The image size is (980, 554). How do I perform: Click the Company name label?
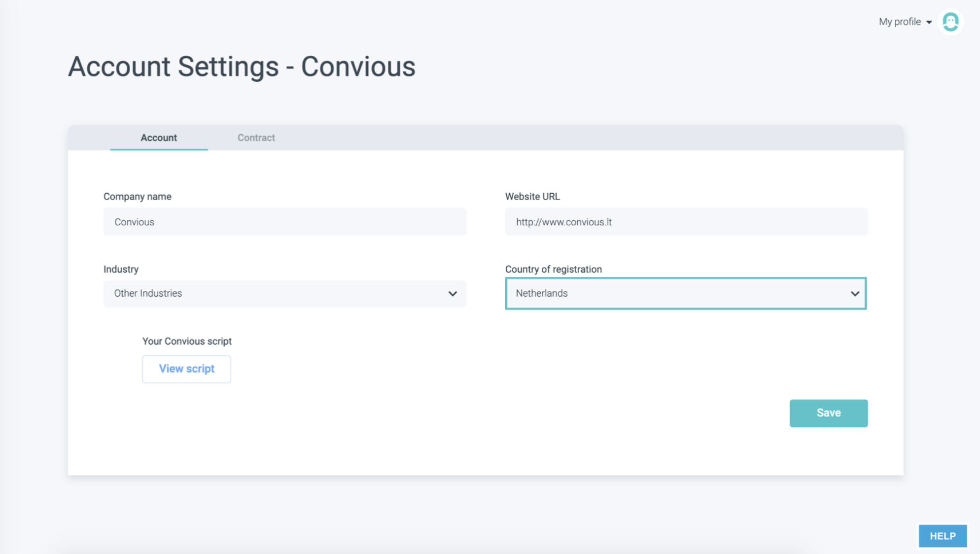click(x=137, y=196)
